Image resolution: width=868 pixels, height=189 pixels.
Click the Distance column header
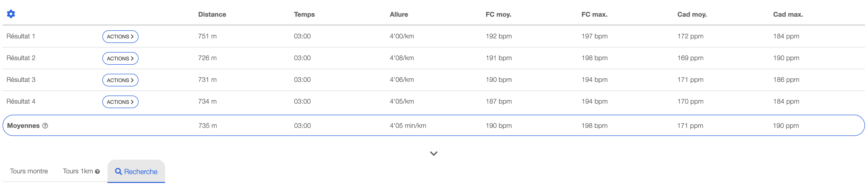coord(212,14)
